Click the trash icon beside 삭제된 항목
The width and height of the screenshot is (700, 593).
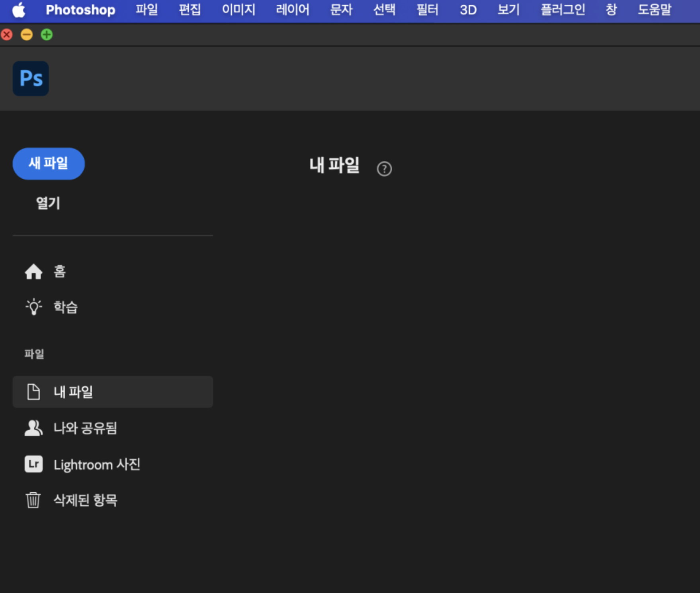pos(33,500)
